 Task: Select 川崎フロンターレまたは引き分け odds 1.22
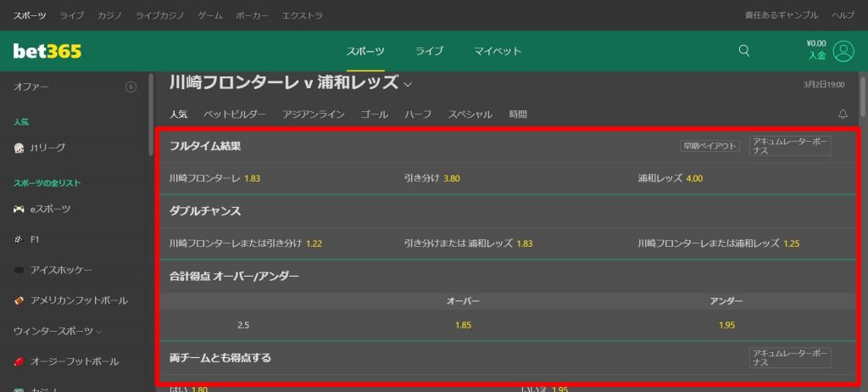point(246,244)
